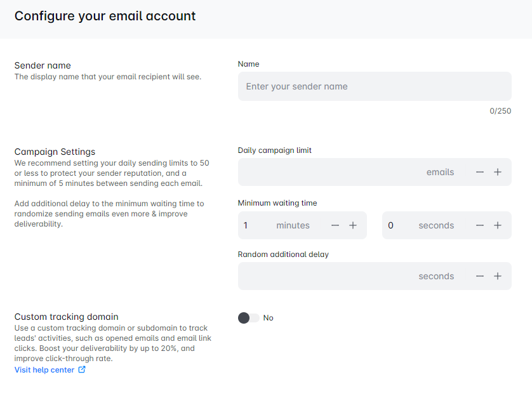Click the Daily campaign limit minus icon
Image resolution: width=532 pixels, height=396 pixels.
point(480,172)
